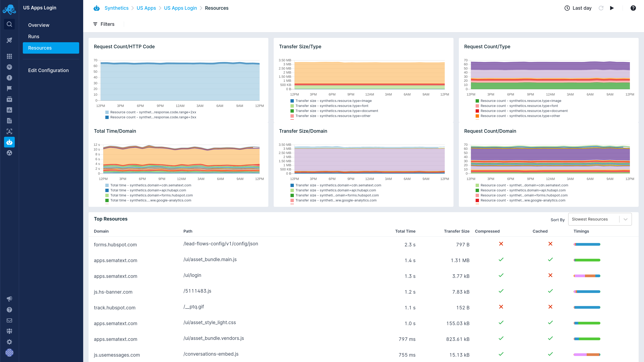The height and width of the screenshot is (362, 644).
Task: Click the Edit Configuration menu item
Action: 48,70
